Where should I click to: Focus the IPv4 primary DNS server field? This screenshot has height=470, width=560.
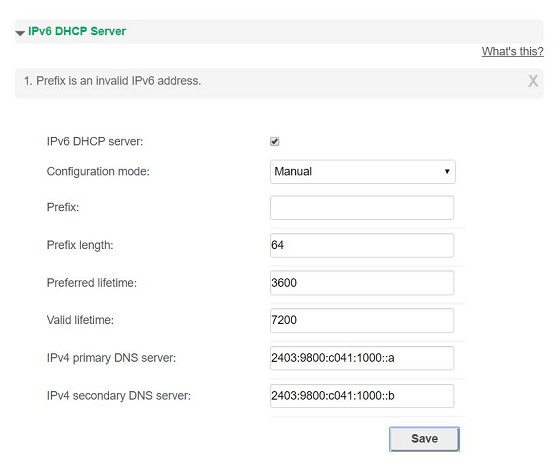(x=362, y=358)
